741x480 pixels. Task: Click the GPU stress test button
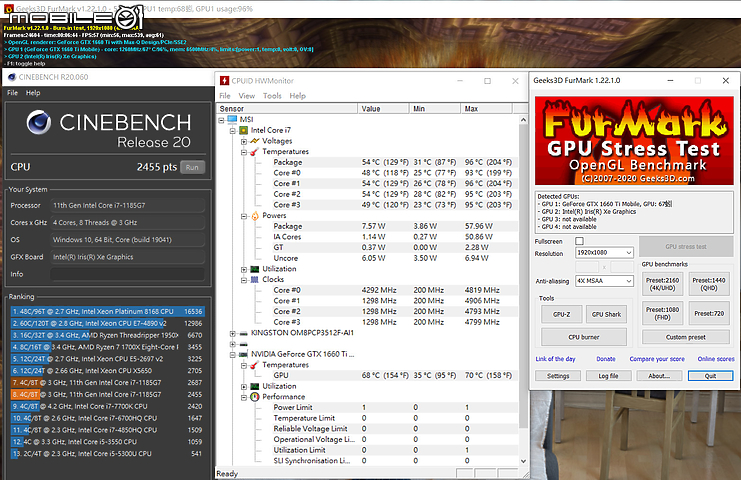click(x=686, y=247)
